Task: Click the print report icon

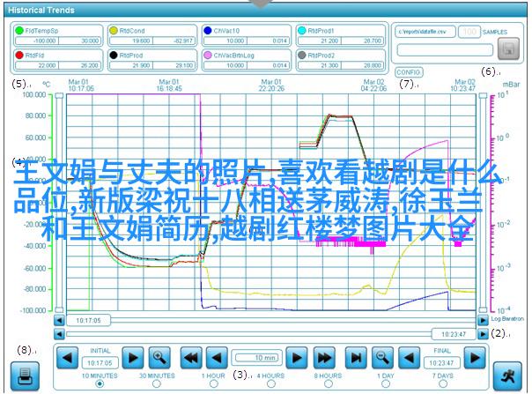Action: tap(25, 375)
